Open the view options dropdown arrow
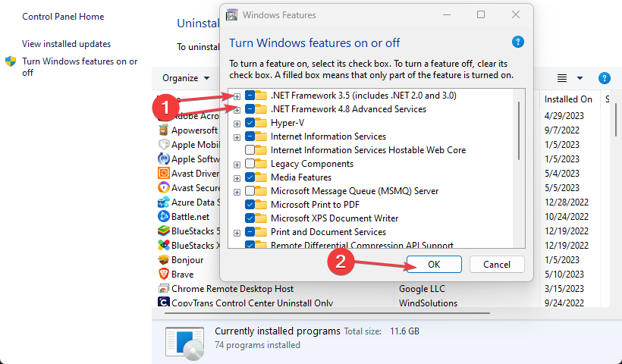Image resolution: width=622 pixels, height=364 pixels. tap(580, 78)
